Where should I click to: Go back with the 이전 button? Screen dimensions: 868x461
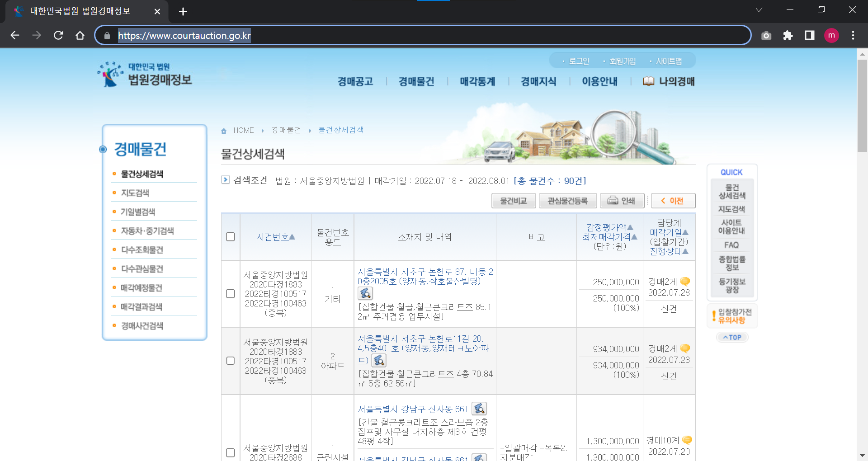point(673,201)
